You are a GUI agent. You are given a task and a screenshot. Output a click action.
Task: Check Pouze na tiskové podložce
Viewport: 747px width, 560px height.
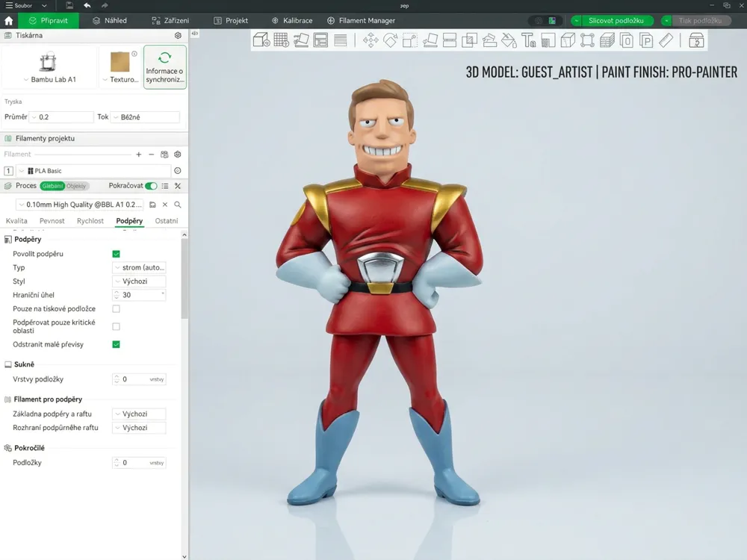point(117,309)
